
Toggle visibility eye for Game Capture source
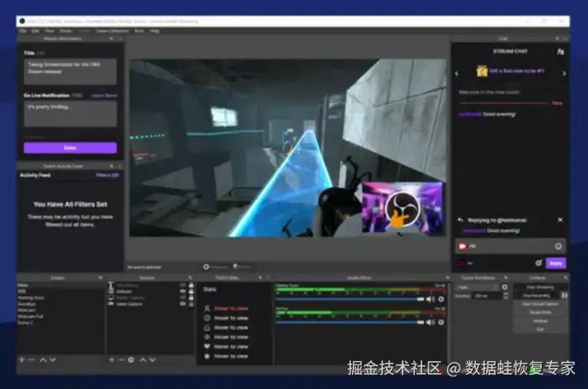tap(183, 304)
